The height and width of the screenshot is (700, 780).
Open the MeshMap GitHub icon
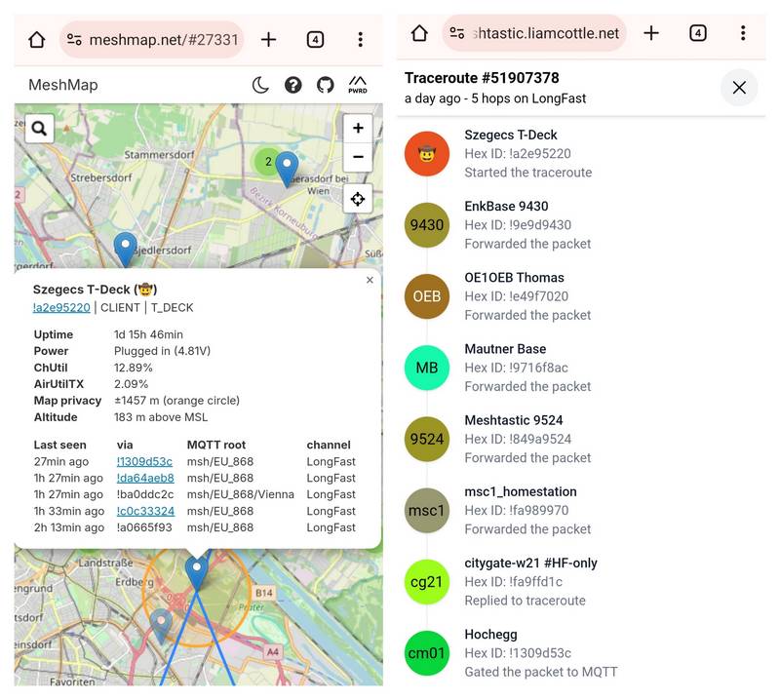point(325,85)
